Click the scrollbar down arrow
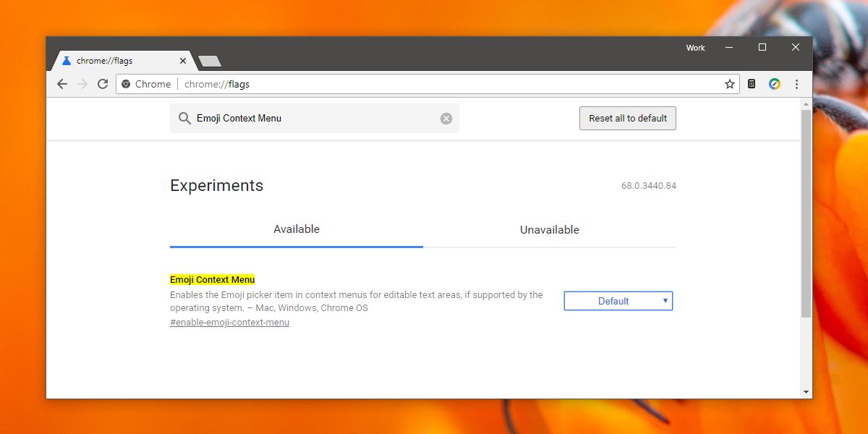Viewport: 868px width, 434px height. (x=807, y=392)
